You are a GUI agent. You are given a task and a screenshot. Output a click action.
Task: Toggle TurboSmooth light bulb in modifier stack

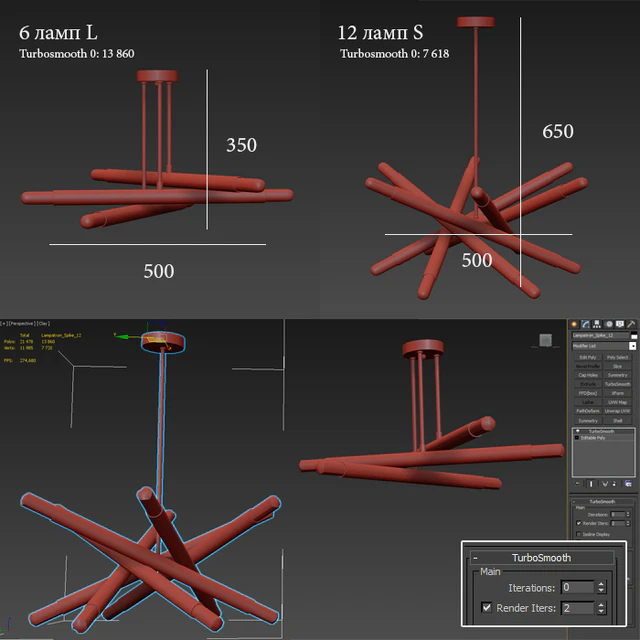coord(577,431)
